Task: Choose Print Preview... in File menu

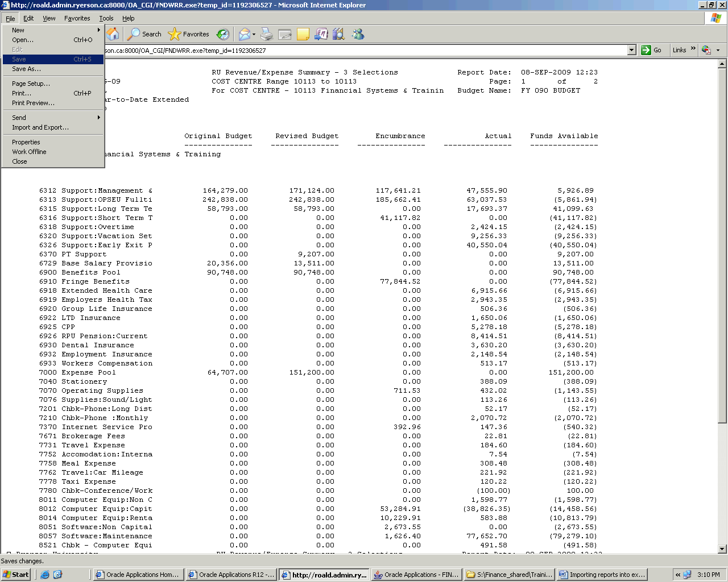Action: [33, 103]
